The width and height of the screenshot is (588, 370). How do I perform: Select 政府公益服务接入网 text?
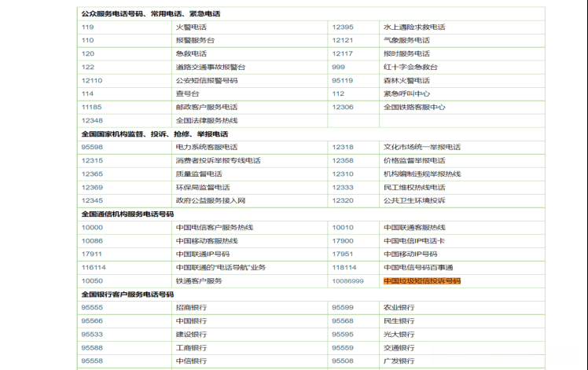tap(211, 200)
